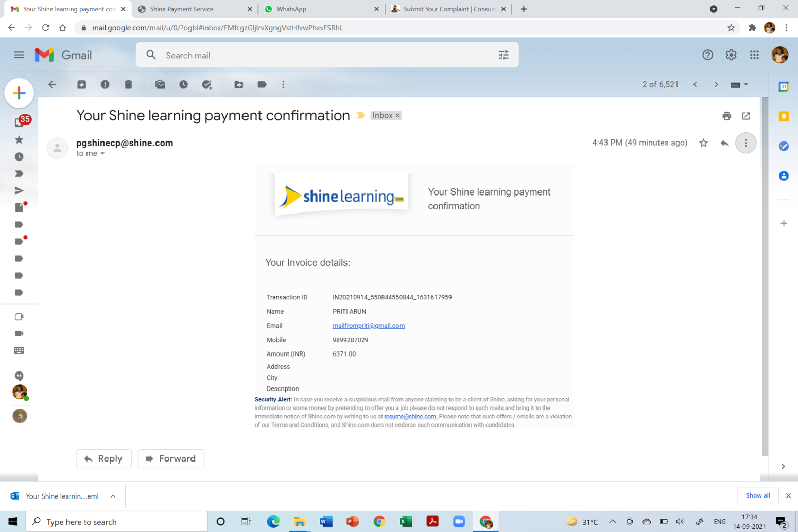798x532 pixels.
Task: Open the email in a new window
Action: click(x=746, y=116)
